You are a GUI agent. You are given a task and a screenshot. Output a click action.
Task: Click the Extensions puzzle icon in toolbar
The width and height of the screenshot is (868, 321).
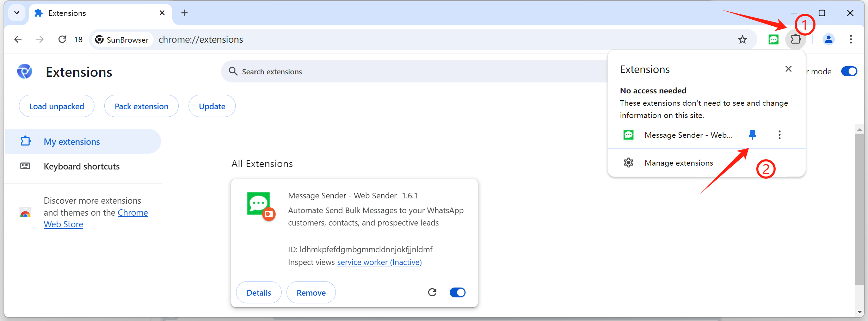coord(795,39)
